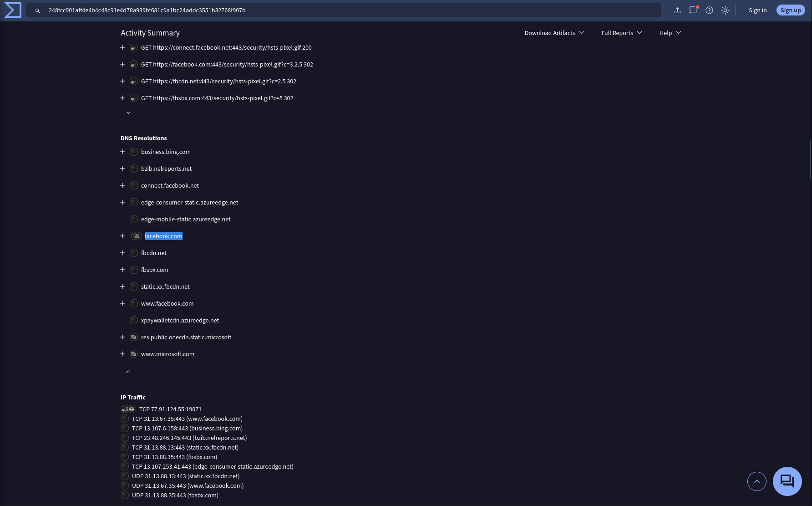
Task: Expand the GET facebook.com hsts-pixel request
Action: 122,64
